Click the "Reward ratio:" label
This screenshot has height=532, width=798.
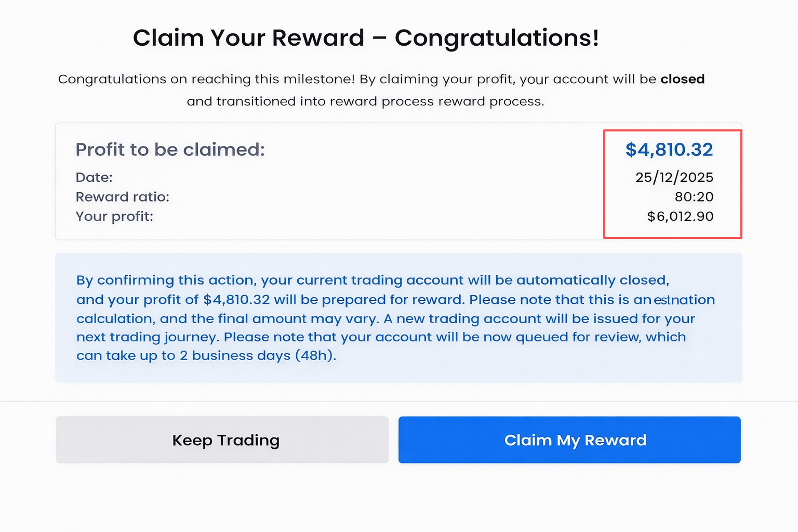[123, 197]
